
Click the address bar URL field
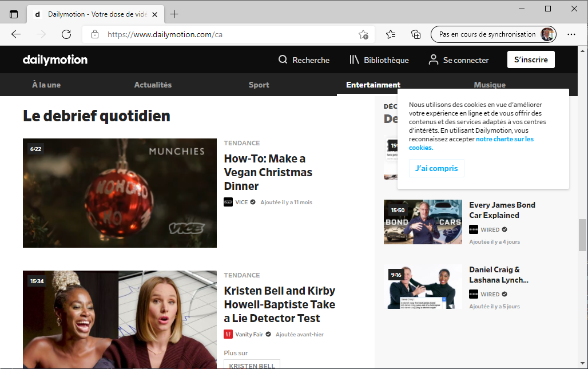coord(229,34)
